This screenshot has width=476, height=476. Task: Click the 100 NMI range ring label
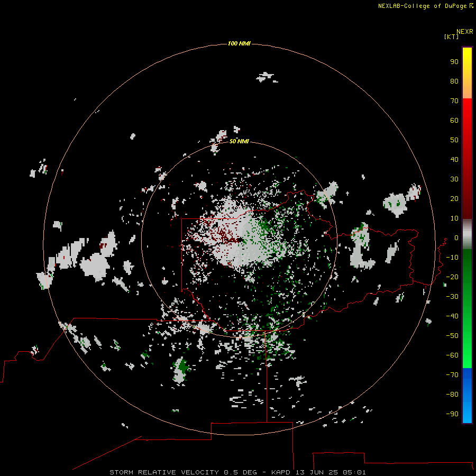[239, 43]
